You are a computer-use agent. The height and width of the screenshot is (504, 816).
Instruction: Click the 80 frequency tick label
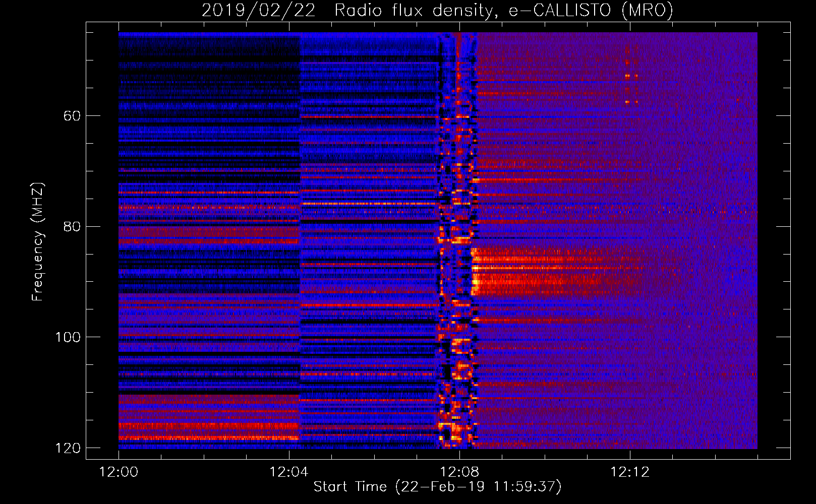72,226
